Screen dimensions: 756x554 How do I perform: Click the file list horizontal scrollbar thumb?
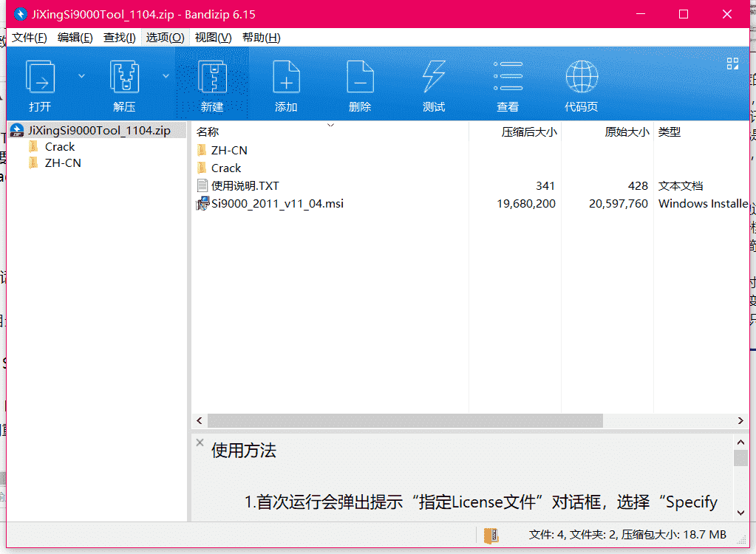click(x=405, y=421)
